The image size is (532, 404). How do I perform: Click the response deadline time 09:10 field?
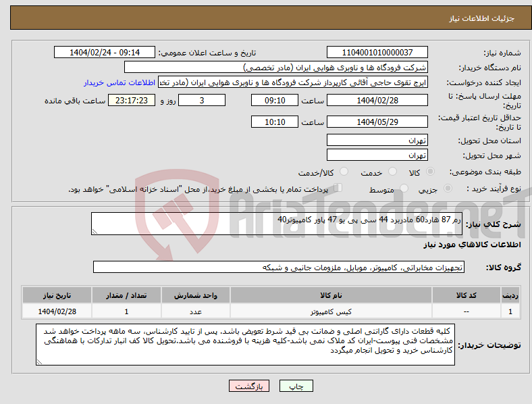275,100
